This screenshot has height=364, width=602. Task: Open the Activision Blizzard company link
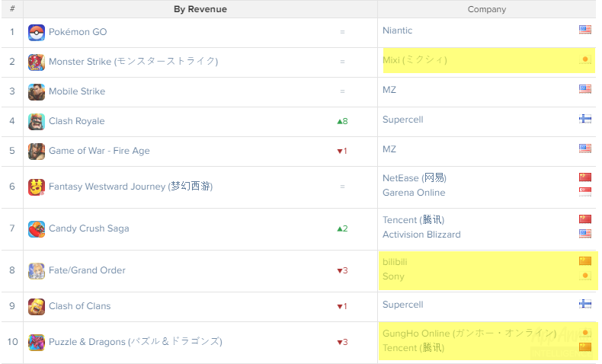tap(421, 235)
